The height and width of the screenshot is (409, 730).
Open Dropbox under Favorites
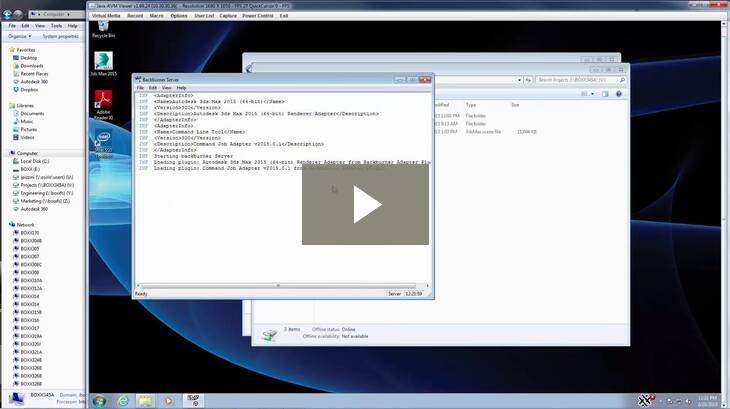point(29,89)
